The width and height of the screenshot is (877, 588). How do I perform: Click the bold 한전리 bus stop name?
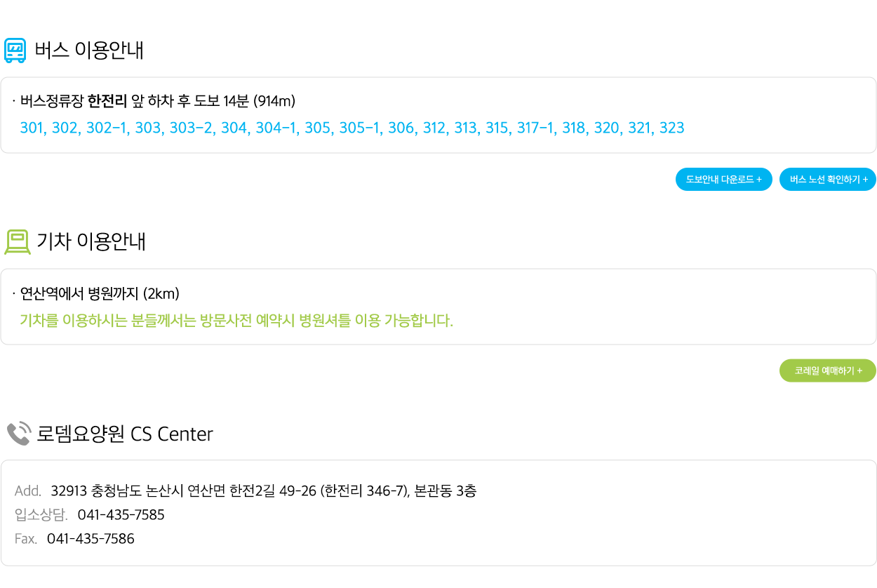[107, 102]
